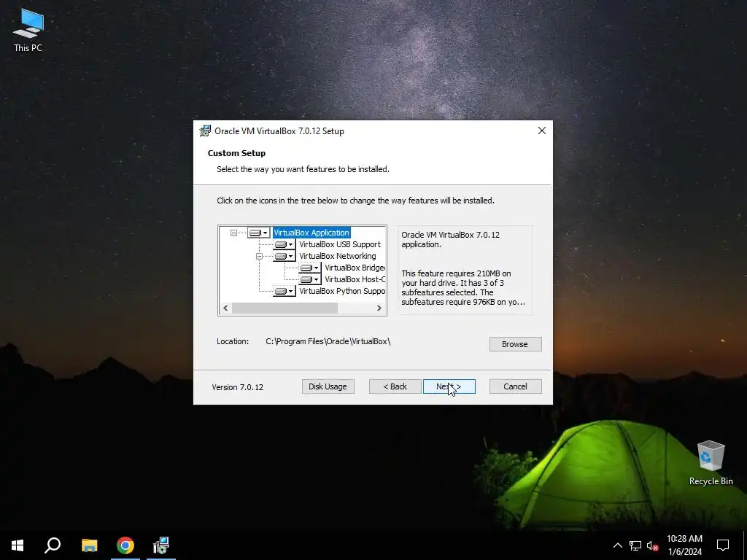Select the VirtualBox Networking tree item
This screenshot has height=560, width=747.
tap(337, 256)
